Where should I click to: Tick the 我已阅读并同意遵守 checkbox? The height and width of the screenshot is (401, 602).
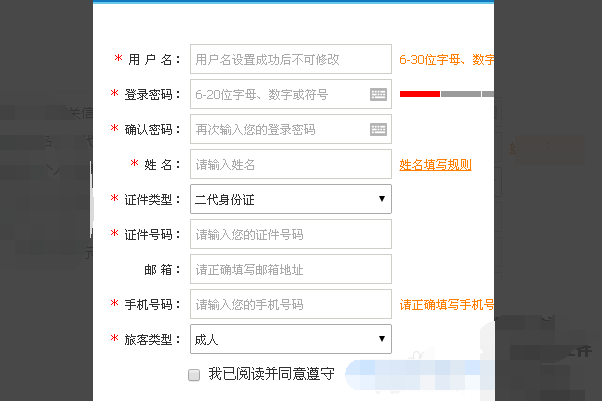pyautogui.click(x=194, y=375)
